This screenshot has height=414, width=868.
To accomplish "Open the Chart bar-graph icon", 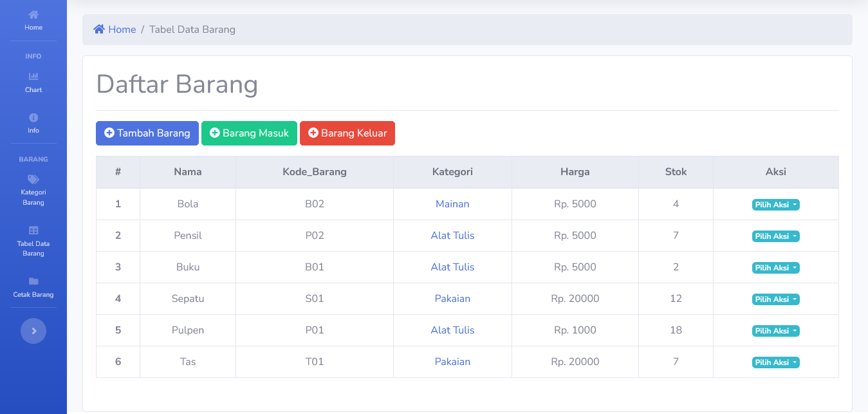I will tap(33, 77).
